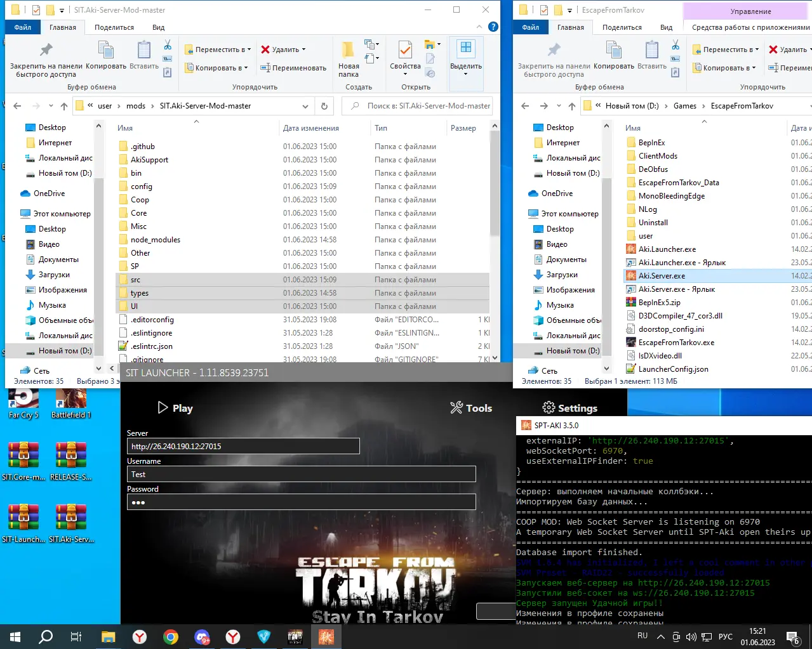Go up one level from EscapeFromTarkov folder
This screenshot has width=812, height=649.
(572, 106)
